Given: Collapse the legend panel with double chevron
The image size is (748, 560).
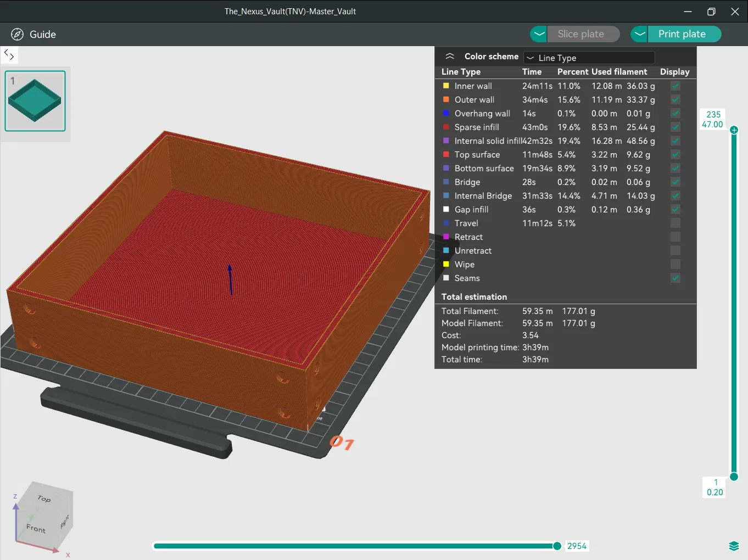Looking at the screenshot, I should click(450, 57).
